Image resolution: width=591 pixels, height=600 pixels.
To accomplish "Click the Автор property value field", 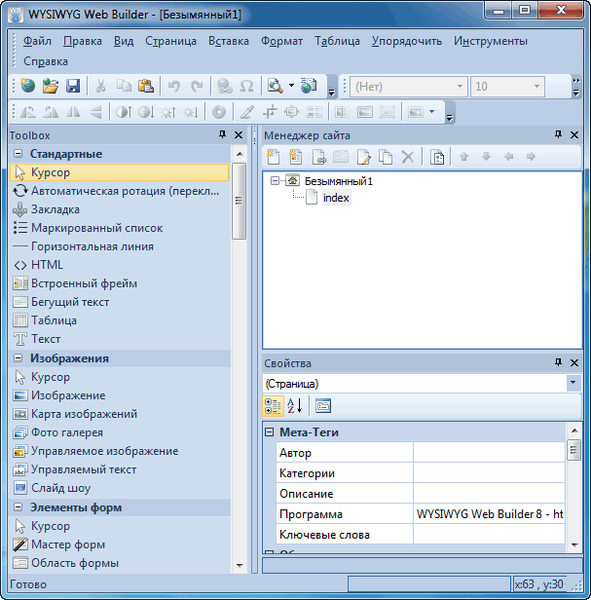I will [489, 453].
